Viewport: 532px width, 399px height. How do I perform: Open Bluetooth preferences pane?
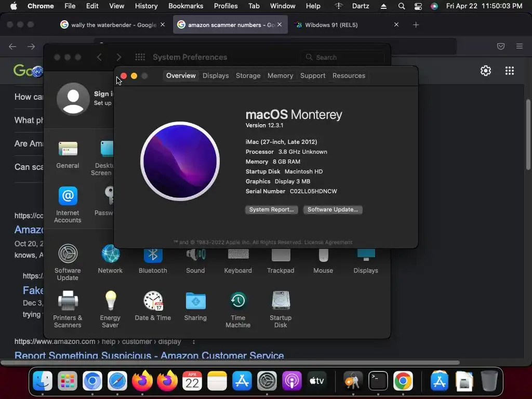click(153, 260)
